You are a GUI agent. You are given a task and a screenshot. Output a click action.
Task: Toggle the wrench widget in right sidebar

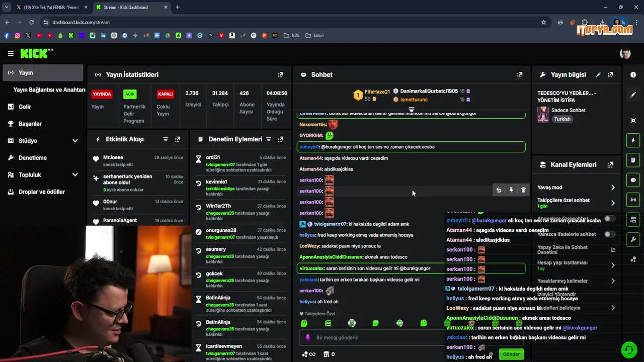633,239
